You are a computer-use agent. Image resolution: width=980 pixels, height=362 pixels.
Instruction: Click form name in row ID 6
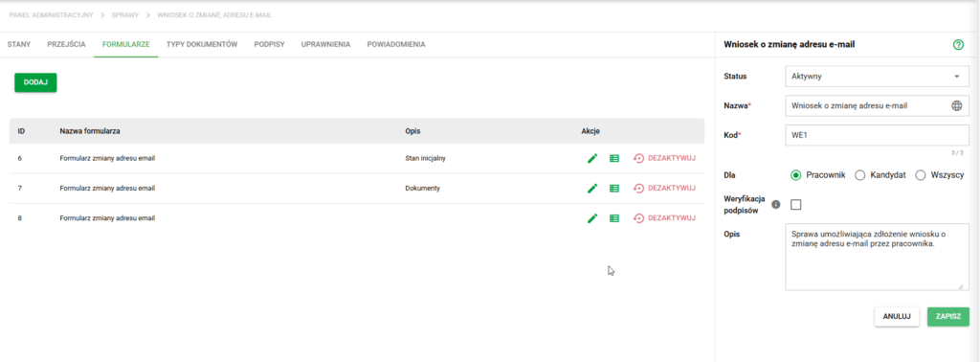[x=107, y=158]
